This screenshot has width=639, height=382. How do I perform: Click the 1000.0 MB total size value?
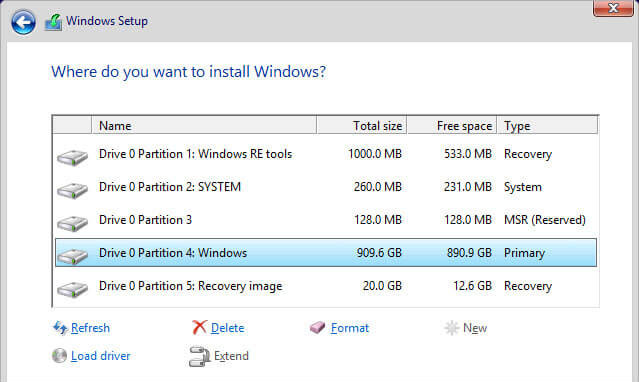(x=375, y=154)
